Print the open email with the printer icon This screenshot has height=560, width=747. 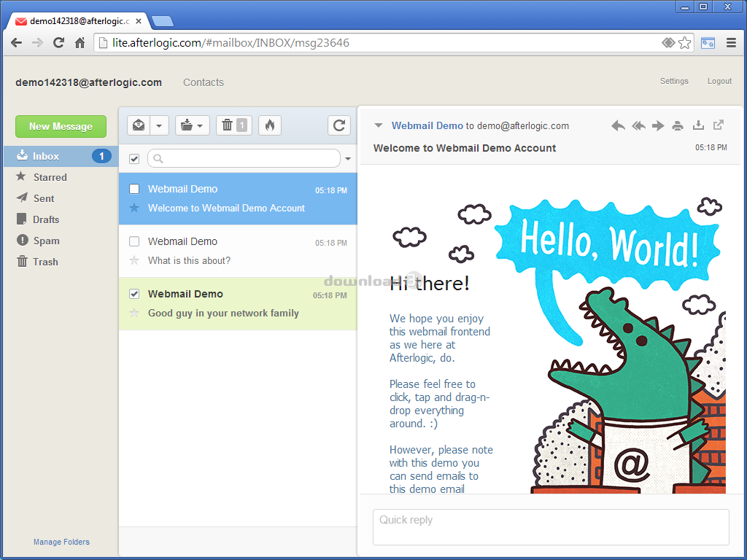click(x=678, y=125)
